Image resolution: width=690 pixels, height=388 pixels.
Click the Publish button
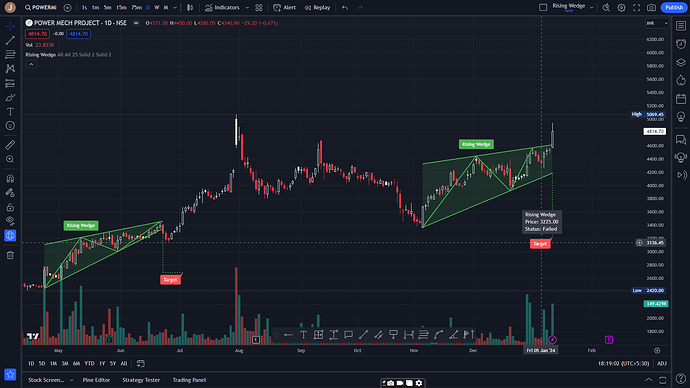[674, 7]
